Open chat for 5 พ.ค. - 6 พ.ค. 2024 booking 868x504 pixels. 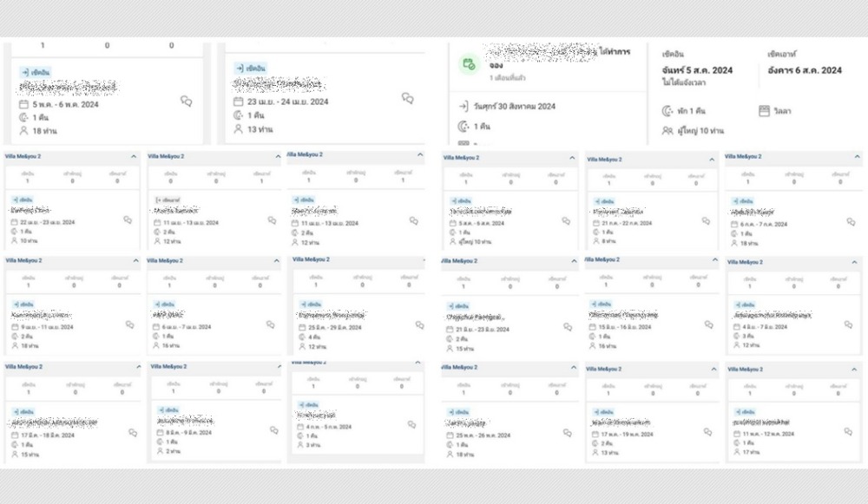[187, 101]
